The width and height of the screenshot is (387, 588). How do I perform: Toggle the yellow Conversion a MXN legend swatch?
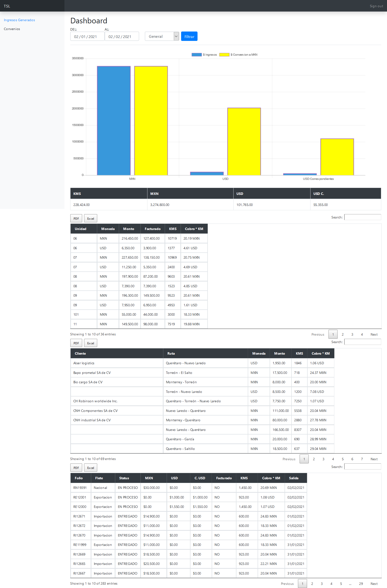[224, 55]
